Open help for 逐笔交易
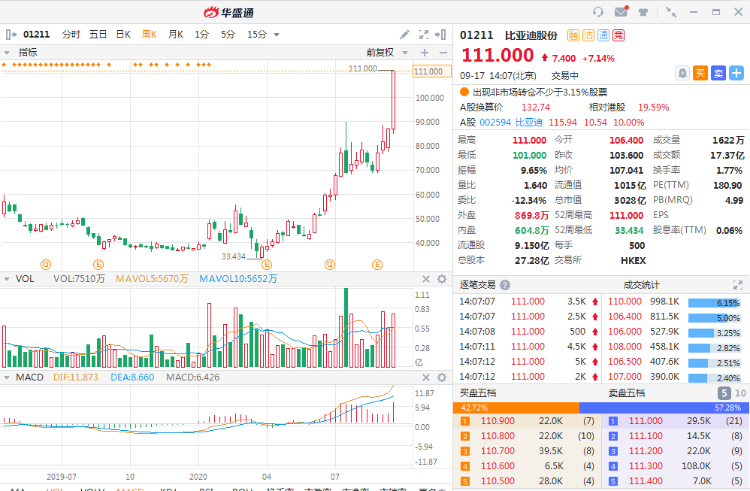The height and width of the screenshot is (491, 750). [505, 285]
